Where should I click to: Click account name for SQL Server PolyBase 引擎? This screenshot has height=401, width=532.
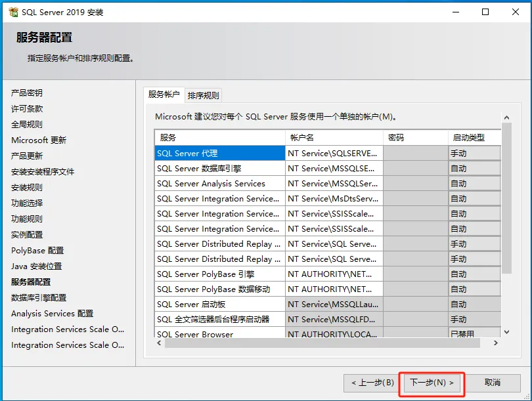coord(334,274)
